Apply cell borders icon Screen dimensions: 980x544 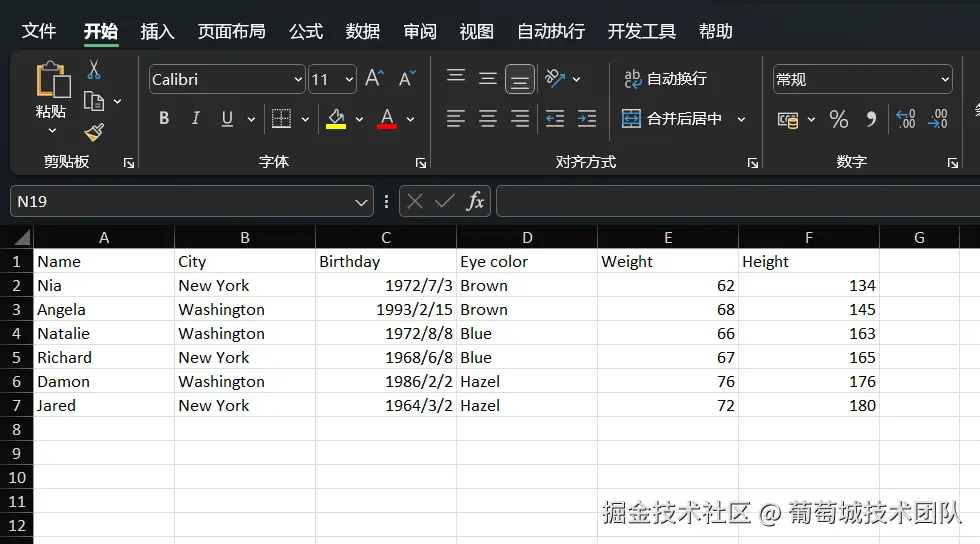pyautogui.click(x=281, y=118)
